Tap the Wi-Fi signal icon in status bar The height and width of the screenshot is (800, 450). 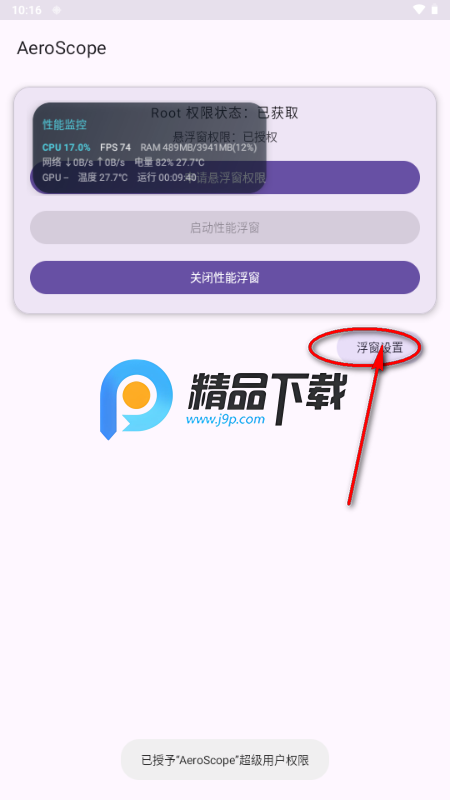(x=419, y=10)
